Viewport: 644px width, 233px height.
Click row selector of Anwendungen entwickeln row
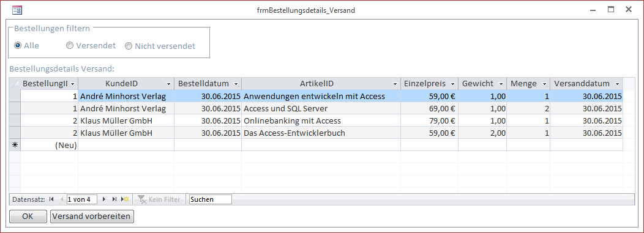tap(15, 97)
